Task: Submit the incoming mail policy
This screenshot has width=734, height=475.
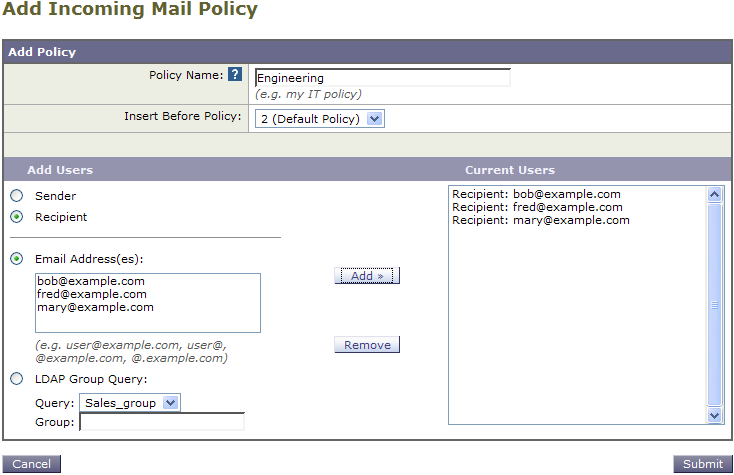Action: pos(703,464)
